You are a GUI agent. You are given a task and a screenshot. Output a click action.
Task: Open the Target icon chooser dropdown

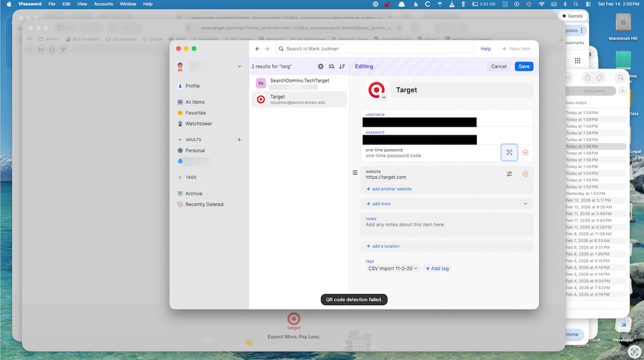tap(384, 97)
